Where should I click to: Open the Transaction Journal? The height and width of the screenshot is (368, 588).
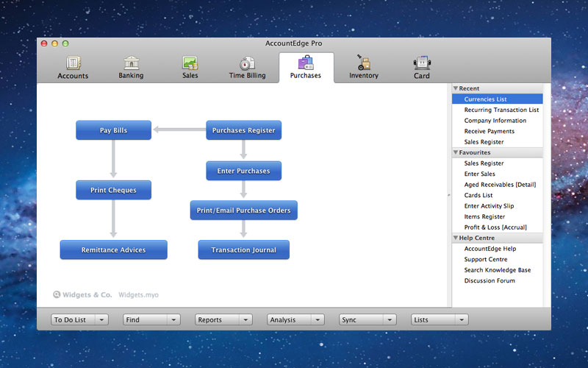[244, 250]
